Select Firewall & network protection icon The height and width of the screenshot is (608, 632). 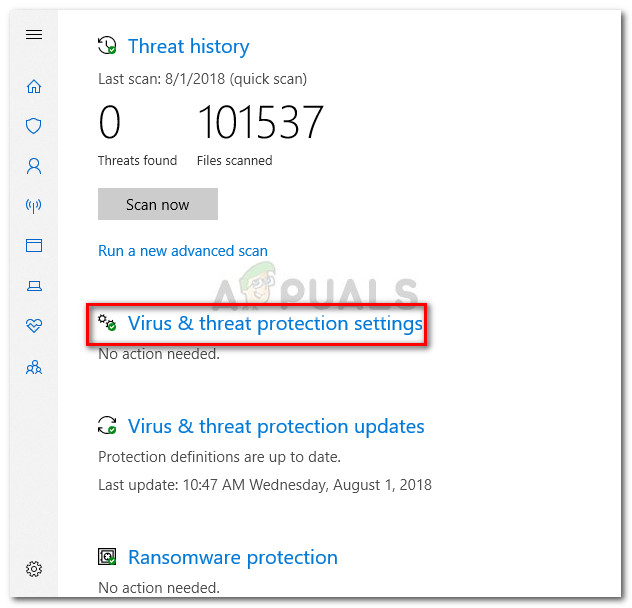pyautogui.click(x=34, y=205)
